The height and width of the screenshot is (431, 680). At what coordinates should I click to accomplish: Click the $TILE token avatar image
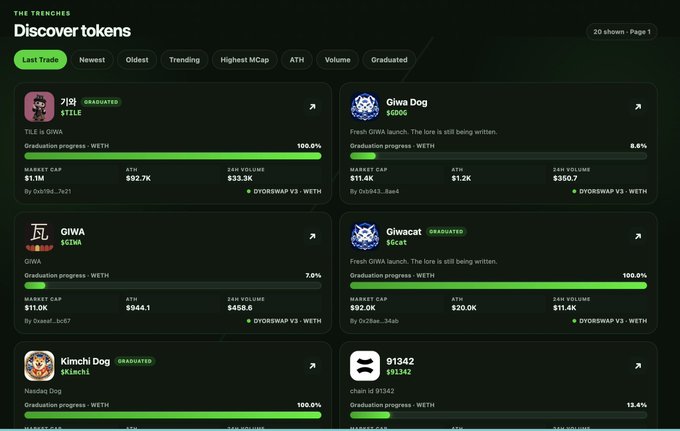(x=39, y=107)
